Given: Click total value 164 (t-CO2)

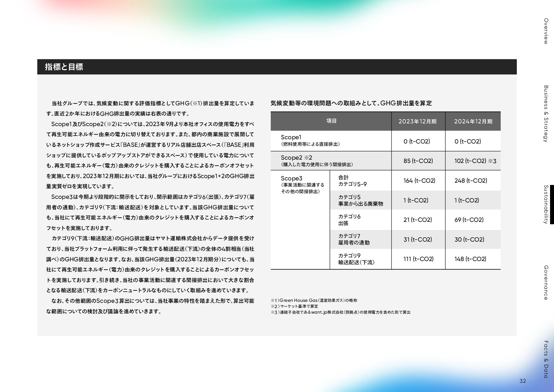Looking at the screenshot, I should [x=419, y=181].
